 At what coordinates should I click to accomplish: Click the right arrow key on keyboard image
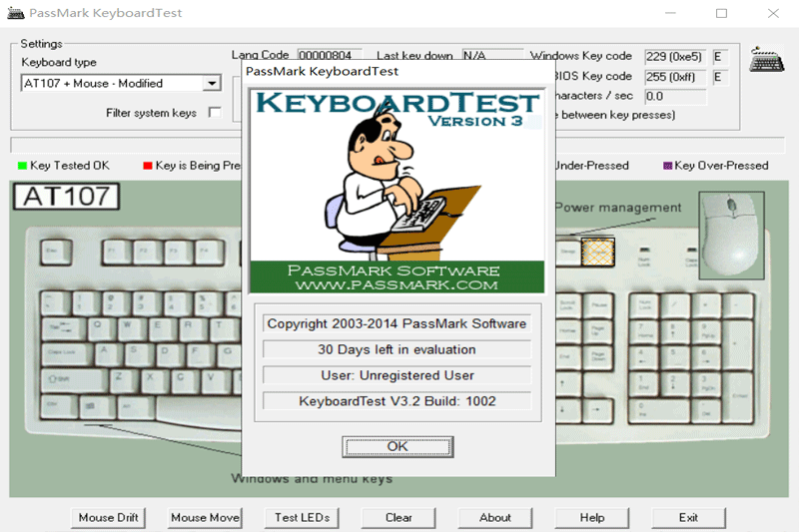coord(596,410)
